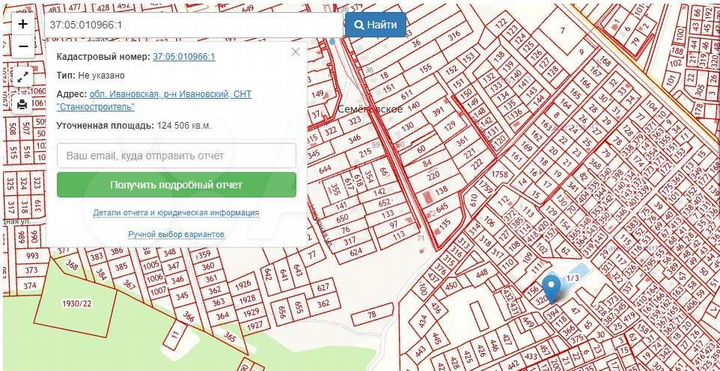Select parcel 365 at forest edge
Viewport: 720px width, 371px height.
pos(231,337)
